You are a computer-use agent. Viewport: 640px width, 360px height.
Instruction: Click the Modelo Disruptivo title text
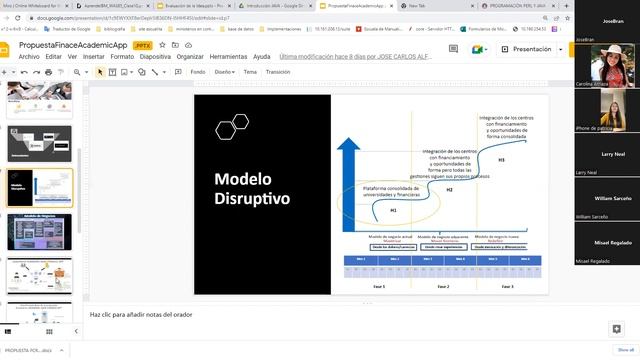252,189
